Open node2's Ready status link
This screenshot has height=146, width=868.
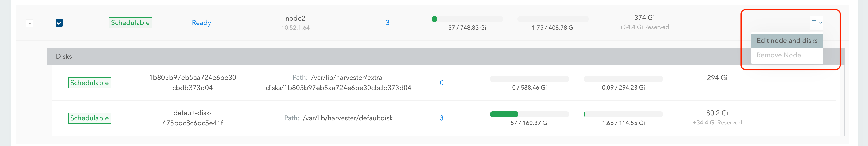pos(201,23)
